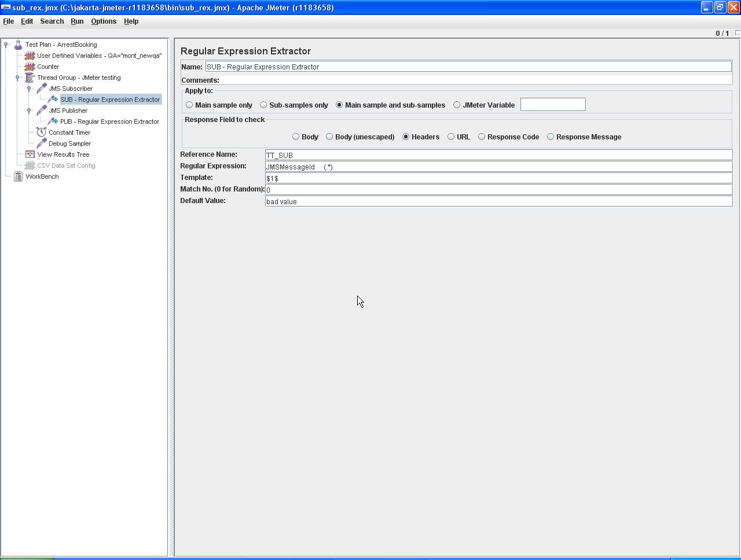Open the Options menu
Image resolution: width=741 pixels, height=560 pixels.
[x=104, y=21]
